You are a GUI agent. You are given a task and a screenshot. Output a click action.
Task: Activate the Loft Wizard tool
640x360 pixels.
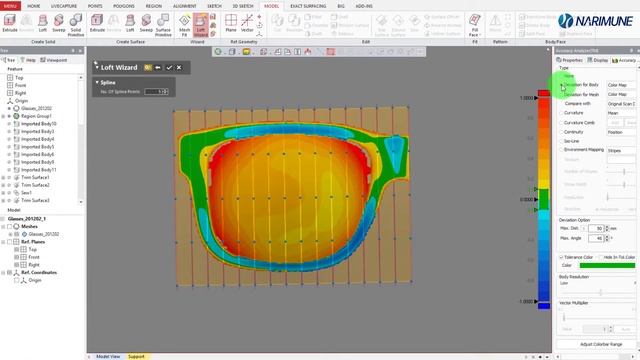[x=200, y=25]
